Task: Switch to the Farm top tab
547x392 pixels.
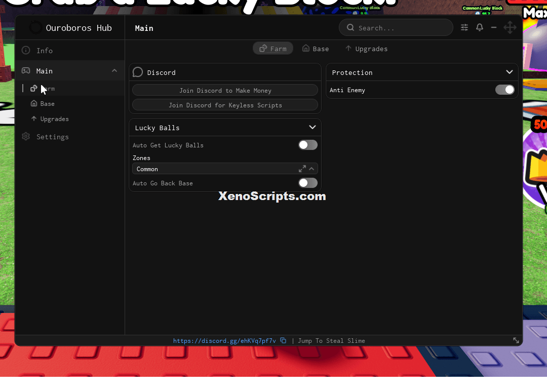Action: pyautogui.click(x=273, y=49)
